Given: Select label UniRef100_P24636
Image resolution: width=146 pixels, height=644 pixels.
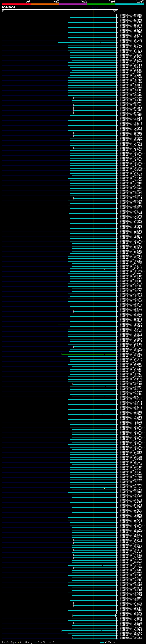Looking at the screenshot, I should click(x=131, y=55).
